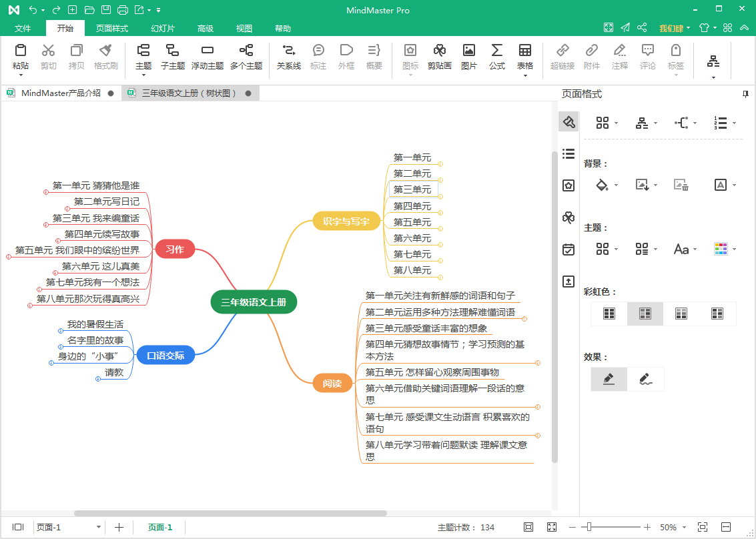Open the 主题 font Aa dropdown
This screenshot has width=756, height=539.
(695, 249)
